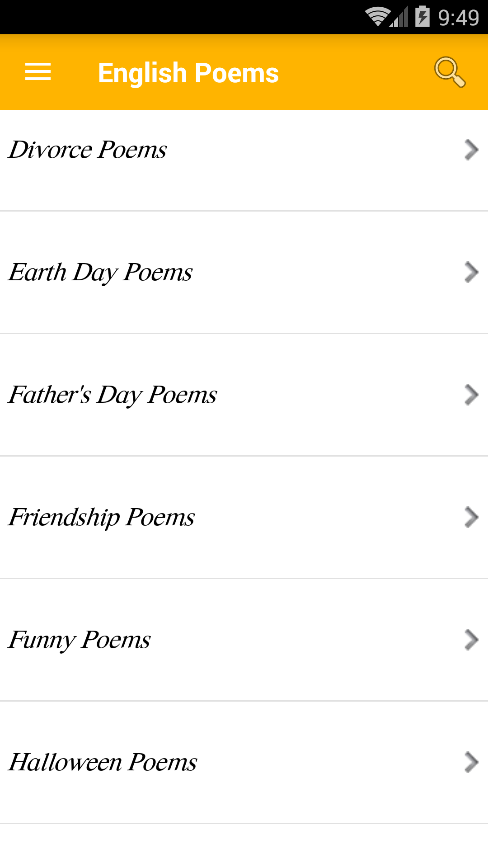Open the Divorce Poems category

point(88,150)
